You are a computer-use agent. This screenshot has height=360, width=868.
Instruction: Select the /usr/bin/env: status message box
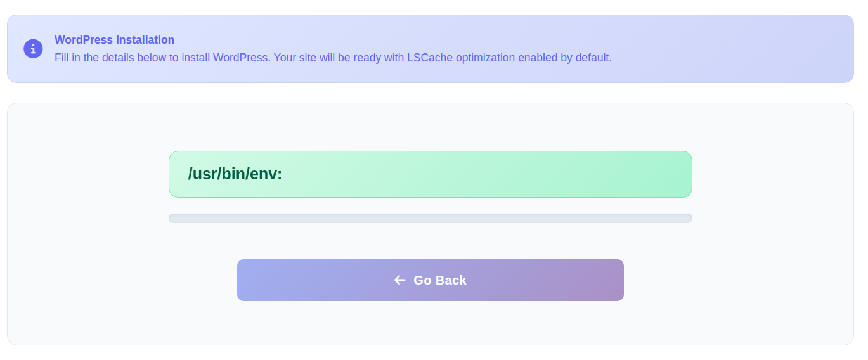pos(431,174)
